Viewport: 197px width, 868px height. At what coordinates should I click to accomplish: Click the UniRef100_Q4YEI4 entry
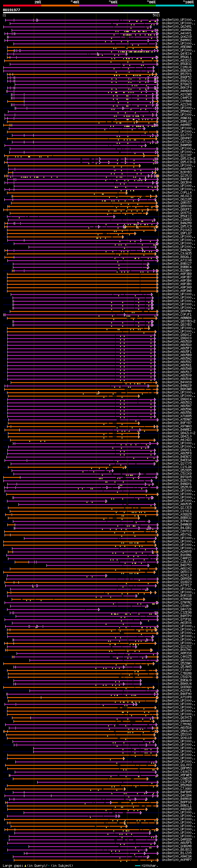click(x=176, y=54)
